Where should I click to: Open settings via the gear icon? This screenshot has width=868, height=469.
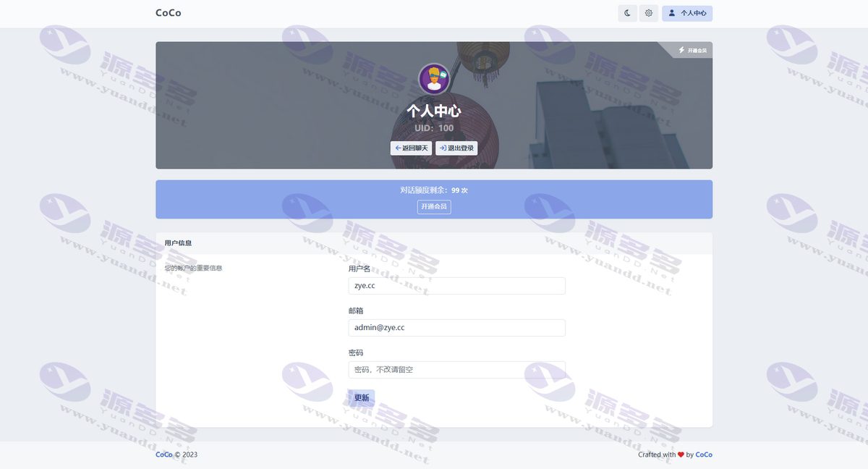point(648,13)
